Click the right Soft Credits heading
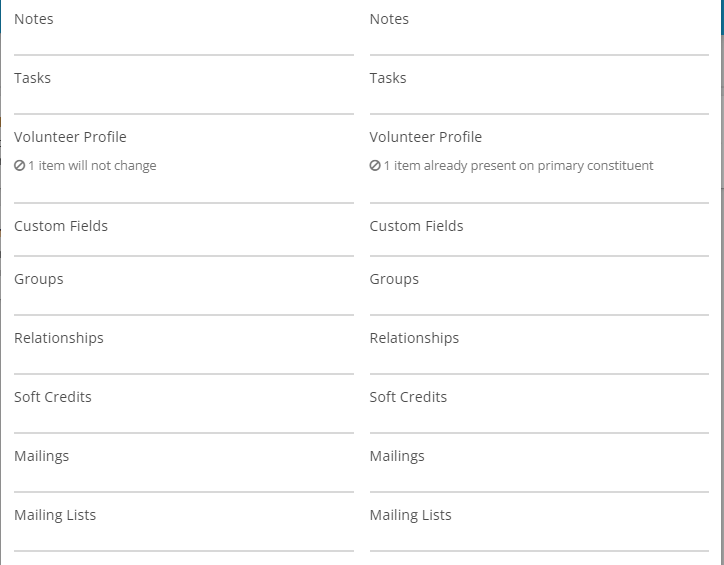 click(408, 397)
